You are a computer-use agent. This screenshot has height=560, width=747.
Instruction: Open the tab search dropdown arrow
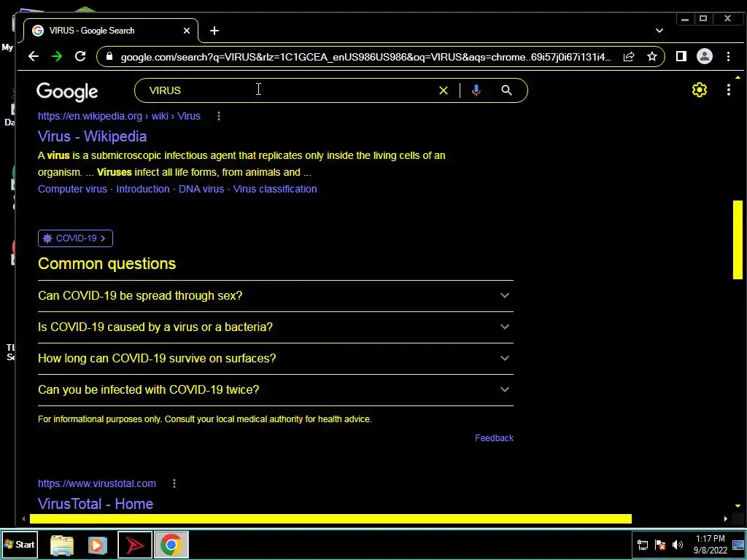[x=659, y=31]
